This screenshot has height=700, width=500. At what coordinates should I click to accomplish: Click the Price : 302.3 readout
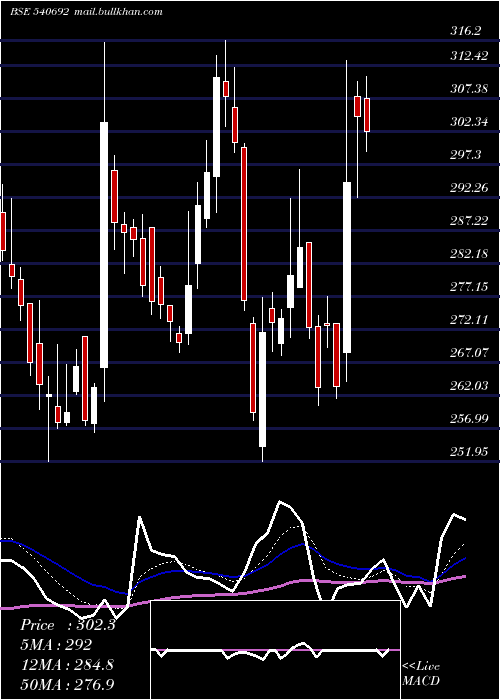click(x=68, y=625)
